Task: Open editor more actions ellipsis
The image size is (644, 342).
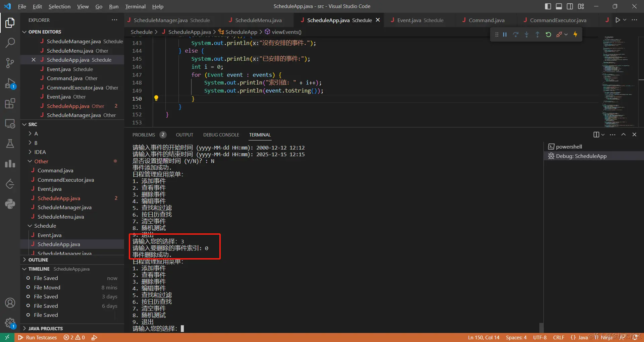Action: click(634, 20)
